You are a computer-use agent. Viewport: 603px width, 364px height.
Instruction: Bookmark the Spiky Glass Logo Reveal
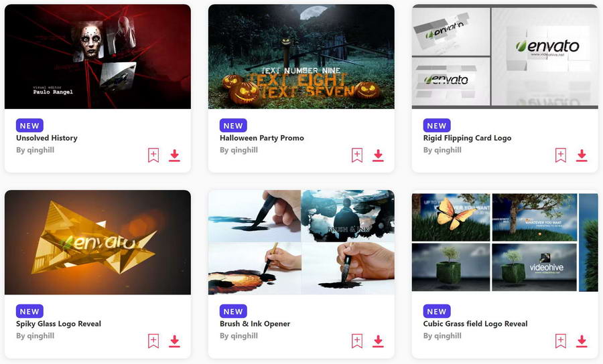[153, 341]
